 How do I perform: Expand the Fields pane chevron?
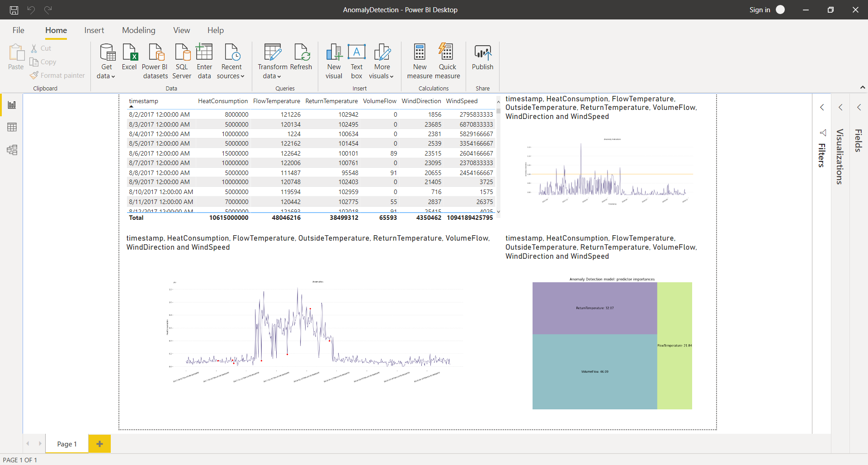point(859,107)
